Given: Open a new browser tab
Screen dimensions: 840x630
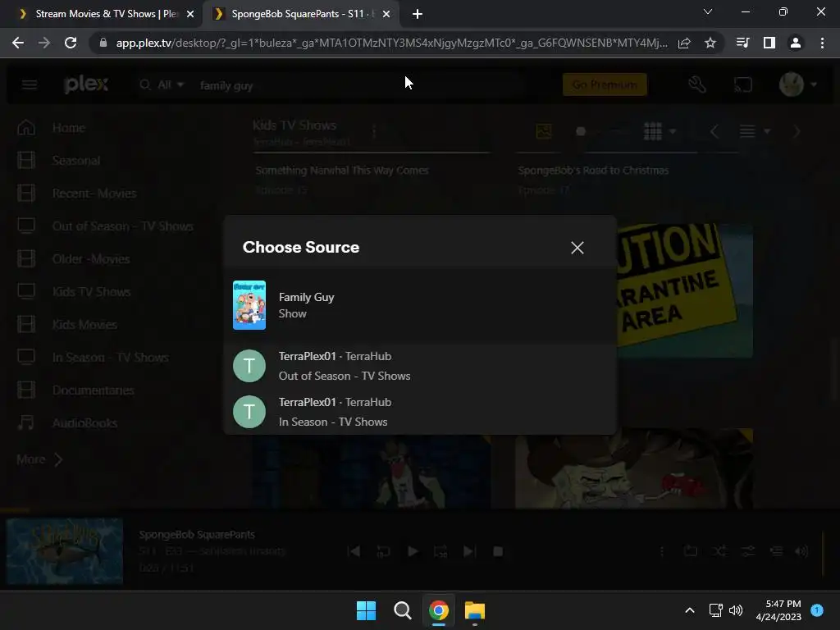Looking at the screenshot, I should point(418,14).
